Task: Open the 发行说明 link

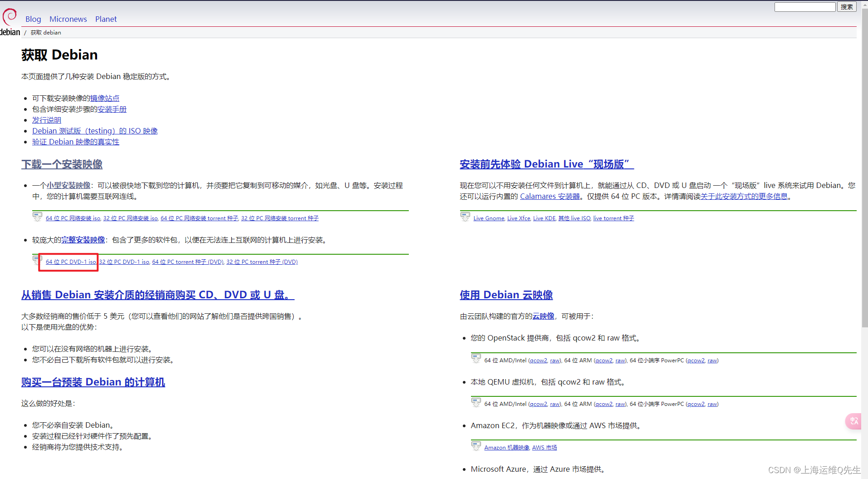Action: [47, 120]
